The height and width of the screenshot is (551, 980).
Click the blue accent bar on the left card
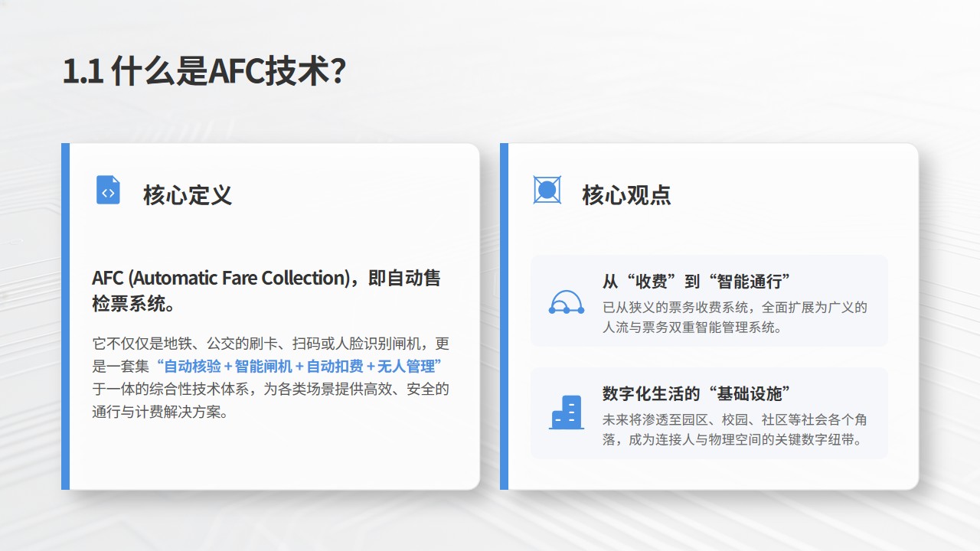[x=65, y=316]
